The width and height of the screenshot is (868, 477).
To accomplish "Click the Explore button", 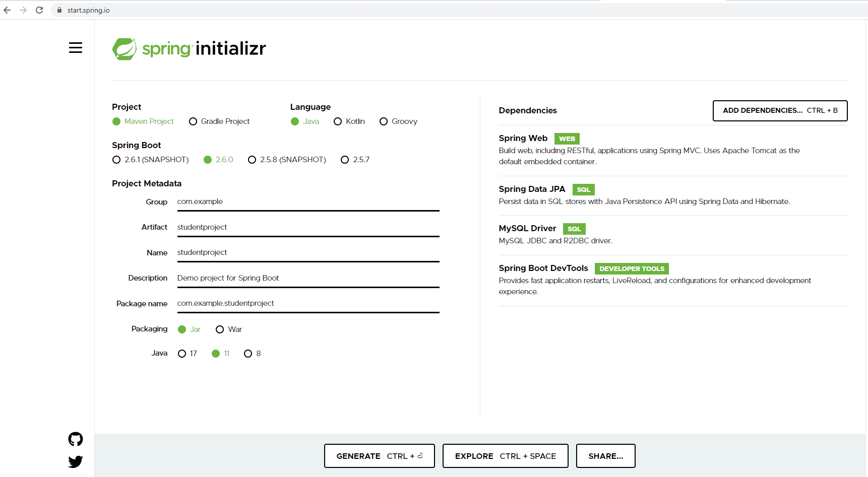I will click(506, 456).
